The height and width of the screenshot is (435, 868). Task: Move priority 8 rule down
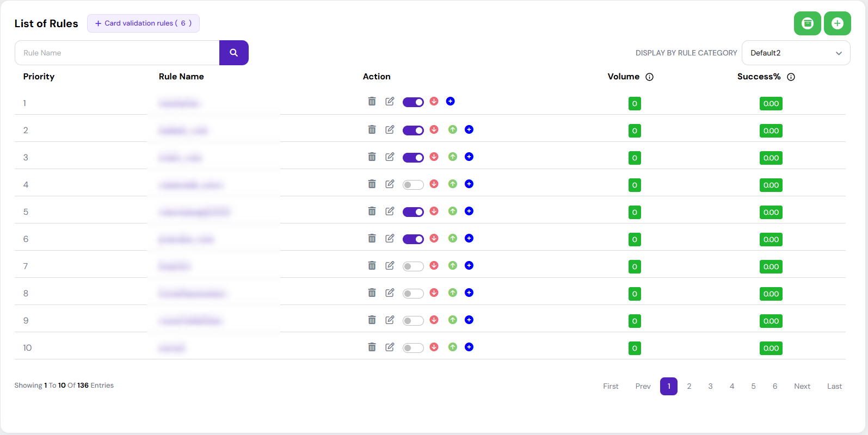pos(434,293)
